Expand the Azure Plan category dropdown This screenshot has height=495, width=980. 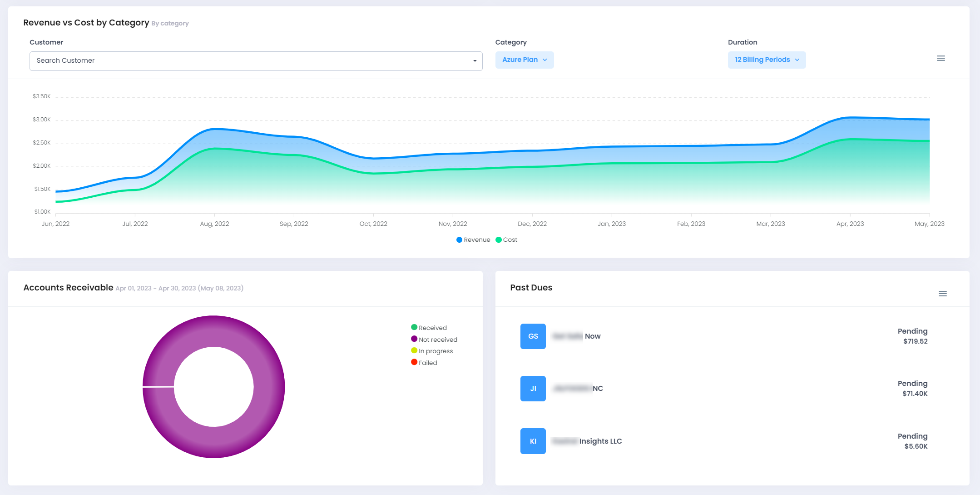click(x=525, y=60)
